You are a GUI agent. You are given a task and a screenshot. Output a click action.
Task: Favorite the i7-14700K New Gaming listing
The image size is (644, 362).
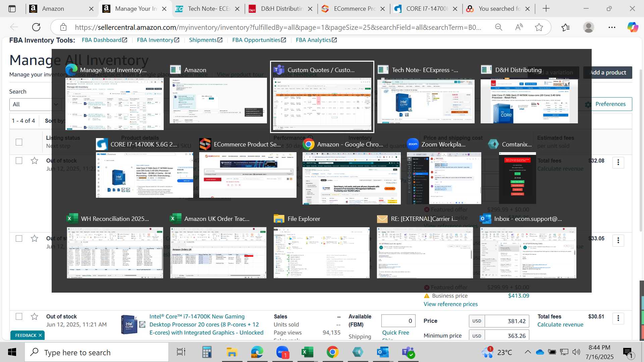pos(34,317)
